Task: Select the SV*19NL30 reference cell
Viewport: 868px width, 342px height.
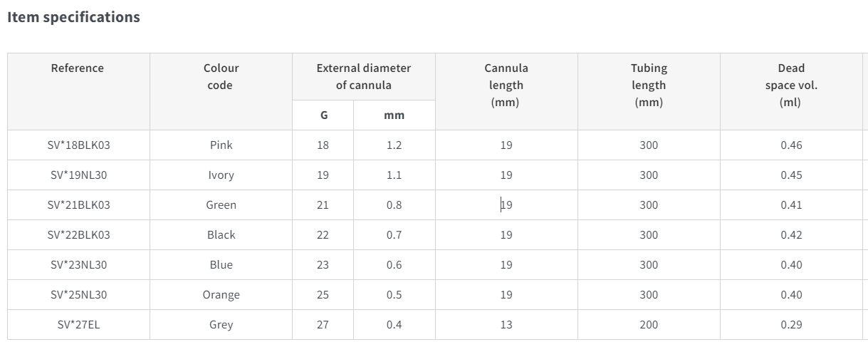Action: (x=79, y=175)
